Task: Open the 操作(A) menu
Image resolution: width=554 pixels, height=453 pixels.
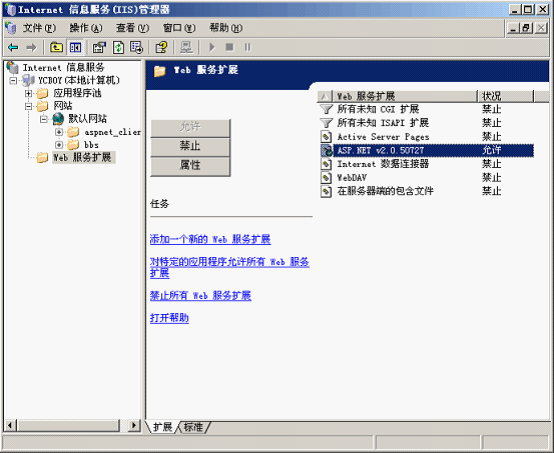Action: (86, 28)
